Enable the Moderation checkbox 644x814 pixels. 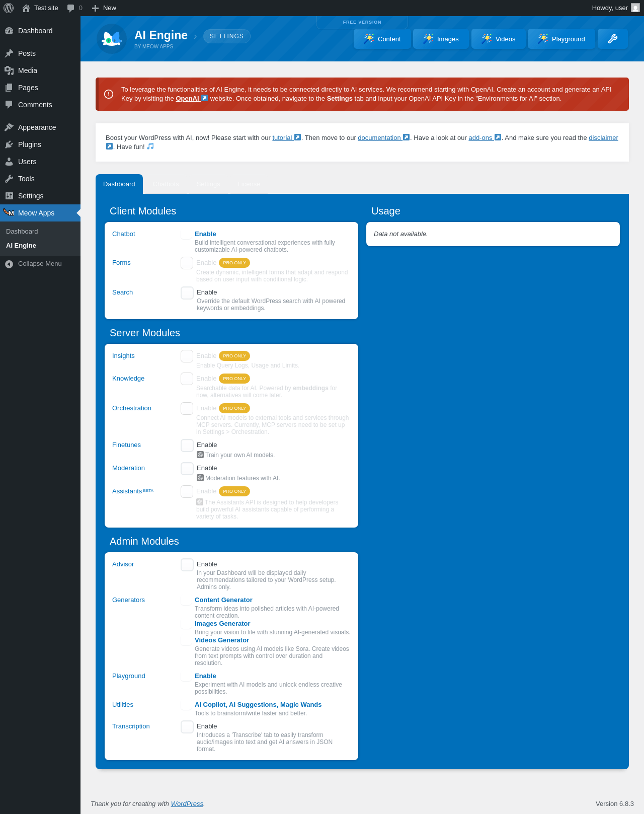187,469
